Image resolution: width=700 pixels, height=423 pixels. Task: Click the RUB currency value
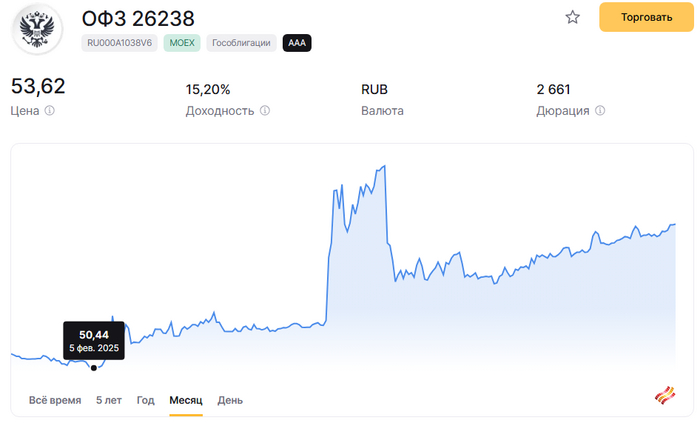[x=374, y=90]
